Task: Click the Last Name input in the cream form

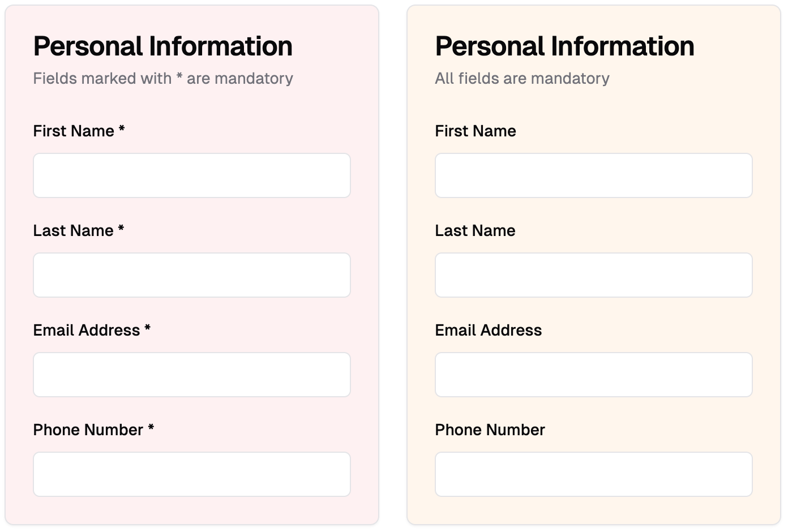Action: tap(593, 275)
